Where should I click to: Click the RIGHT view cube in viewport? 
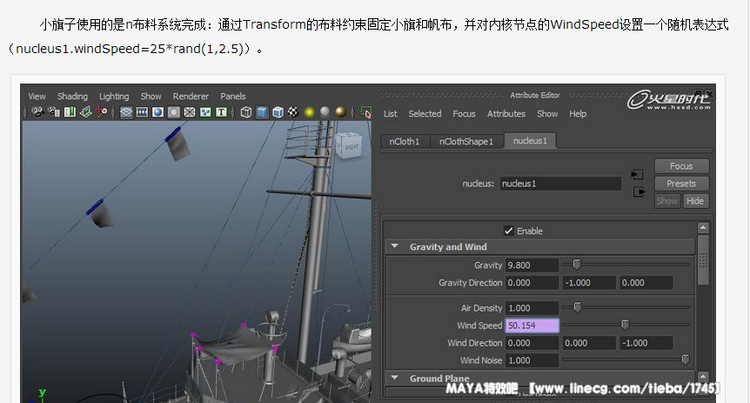click(x=349, y=146)
